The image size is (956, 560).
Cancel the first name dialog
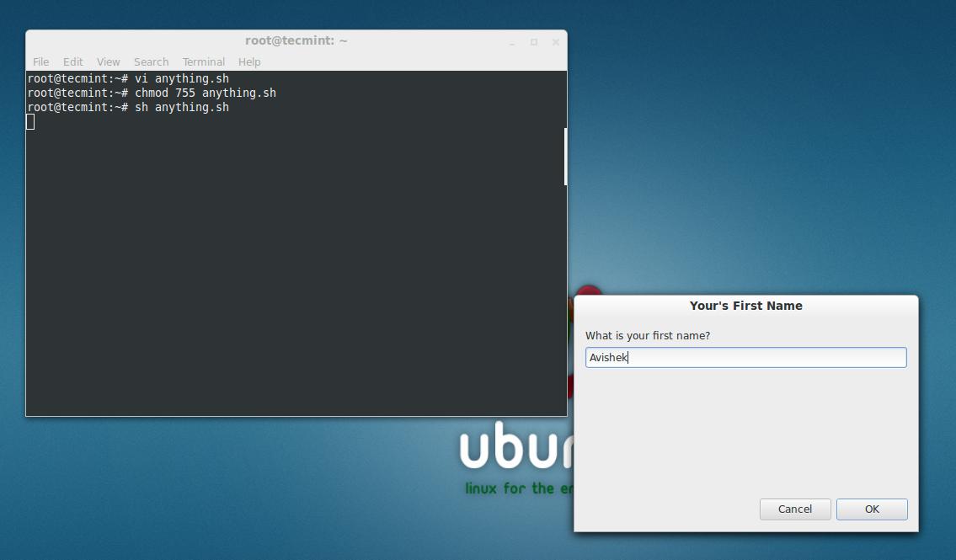pyautogui.click(x=795, y=509)
